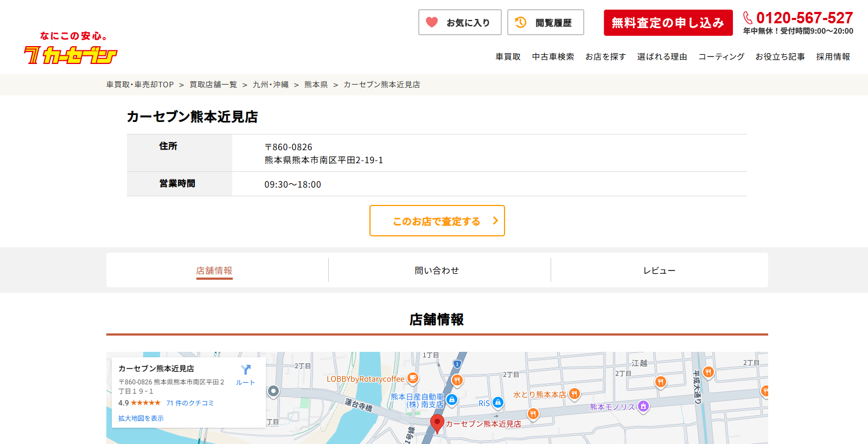This screenshot has width=868, height=444.
Task: Click 年中無休!受付時間9:00〜20:00 text
Action: [798, 31]
